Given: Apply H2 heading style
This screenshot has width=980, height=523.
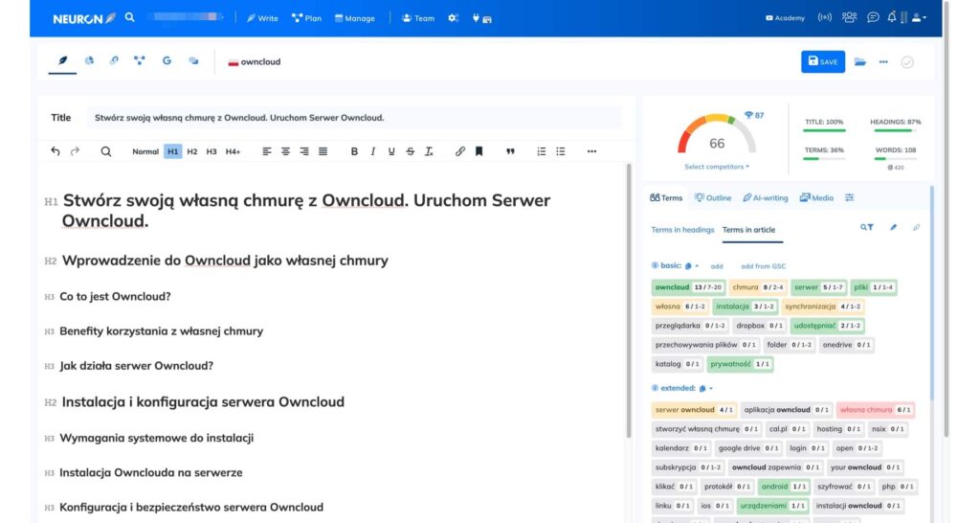Looking at the screenshot, I should [x=191, y=151].
